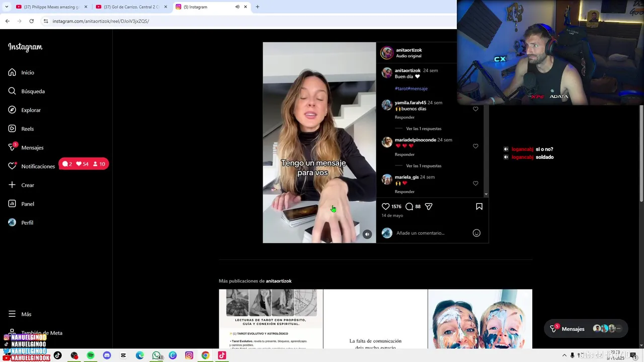The image size is (644, 362).
Task: Open the comment bubble icon beside 88
Action: coord(409,207)
